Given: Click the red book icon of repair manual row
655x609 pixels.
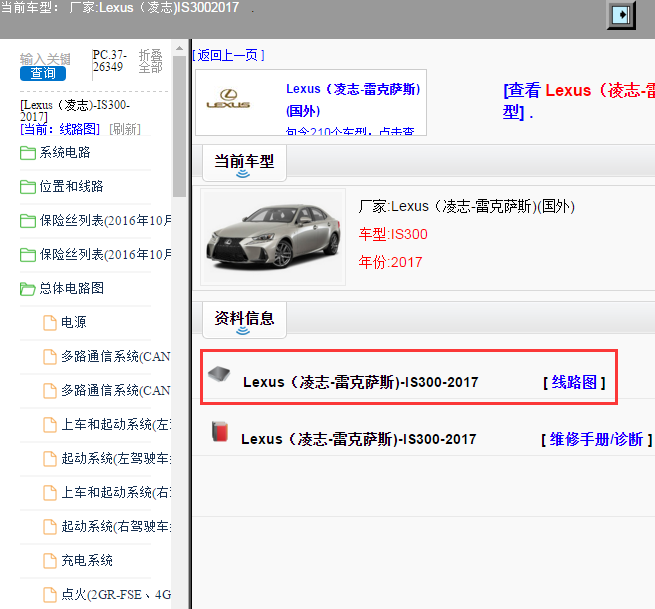Looking at the screenshot, I should [220, 431].
